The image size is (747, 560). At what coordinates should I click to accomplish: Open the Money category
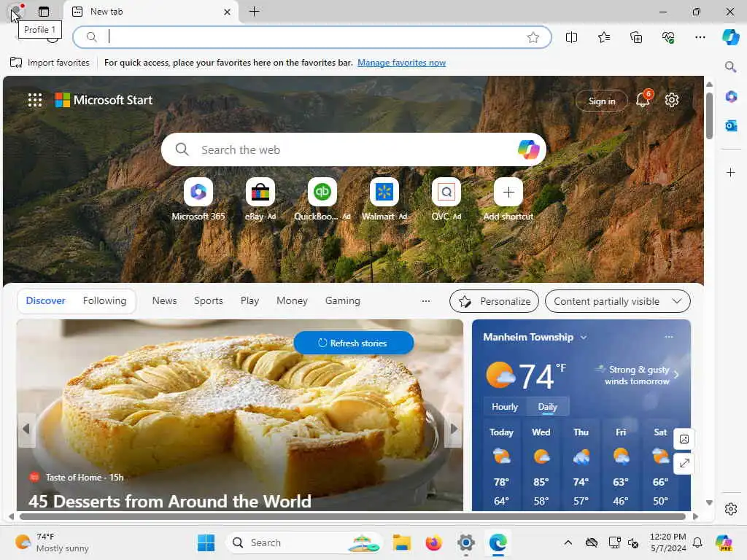point(292,300)
